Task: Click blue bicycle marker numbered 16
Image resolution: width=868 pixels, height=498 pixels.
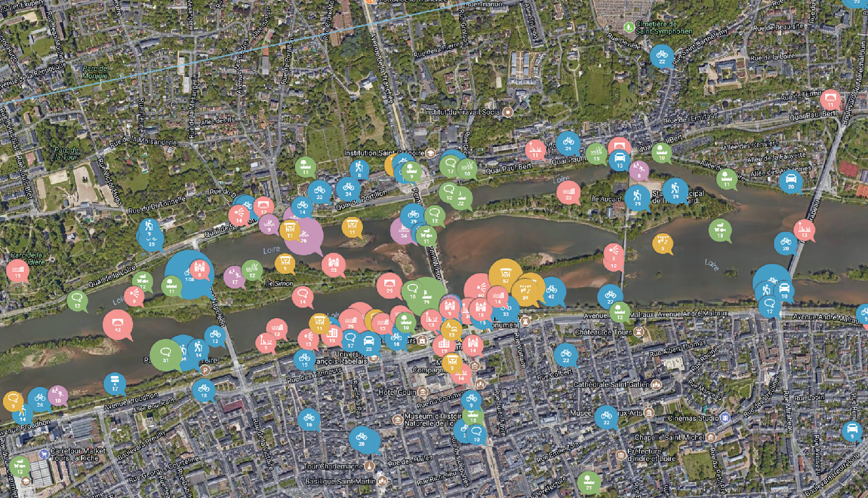Action: pos(309,419)
